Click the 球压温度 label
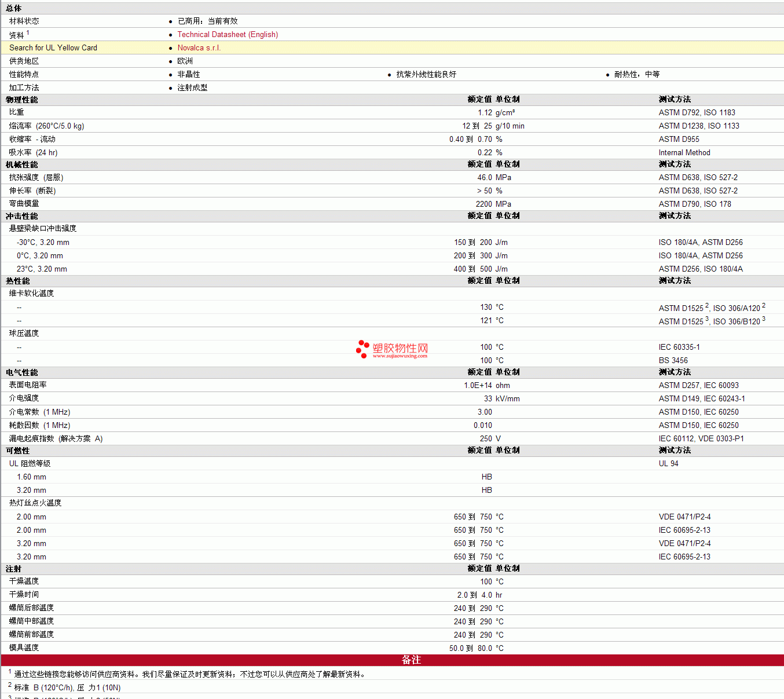 24,333
